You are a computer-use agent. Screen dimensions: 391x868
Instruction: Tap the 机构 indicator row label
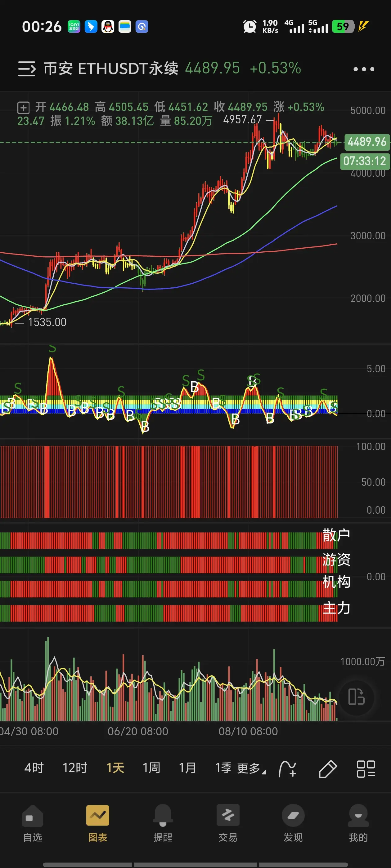[x=336, y=582]
